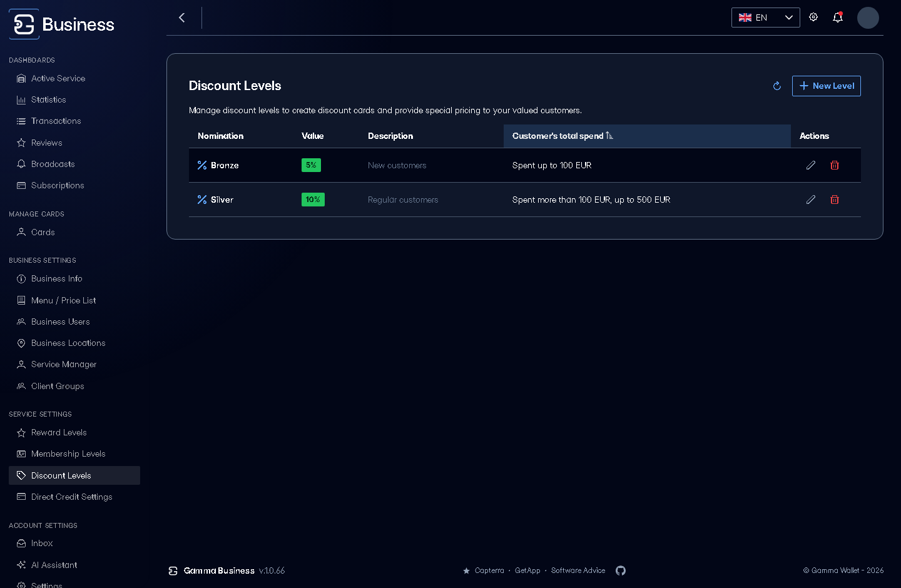Open the user avatar menu
The image size is (901, 588).
click(x=868, y=18)
